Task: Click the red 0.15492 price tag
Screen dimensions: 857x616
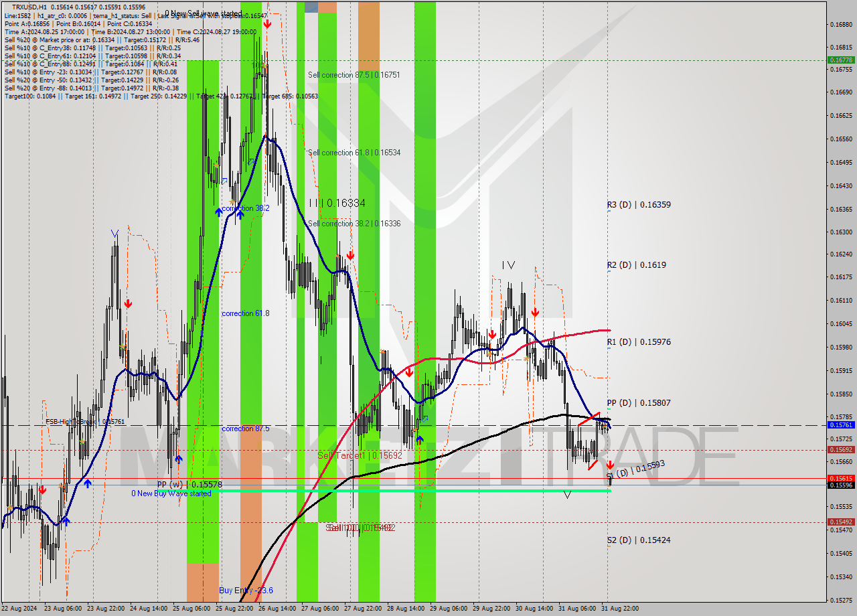Action: coord(841,522)
